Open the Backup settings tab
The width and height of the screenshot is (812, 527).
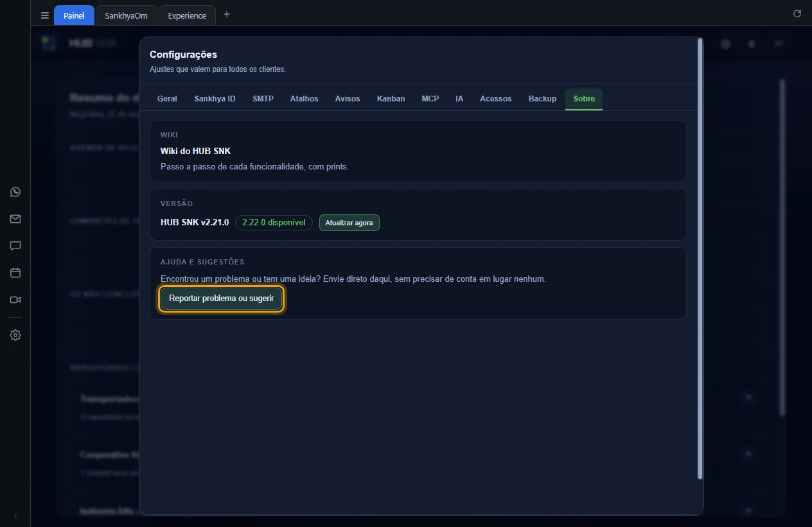(542, 99)
